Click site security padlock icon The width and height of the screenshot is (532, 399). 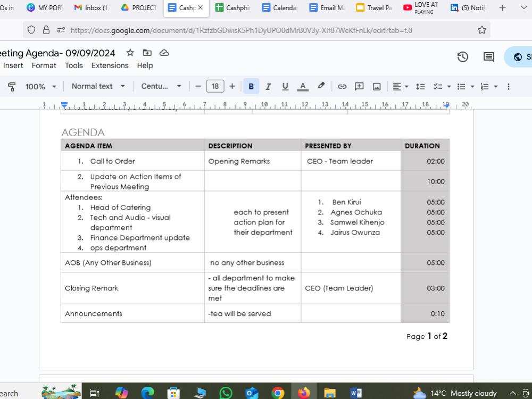[46, 30]
